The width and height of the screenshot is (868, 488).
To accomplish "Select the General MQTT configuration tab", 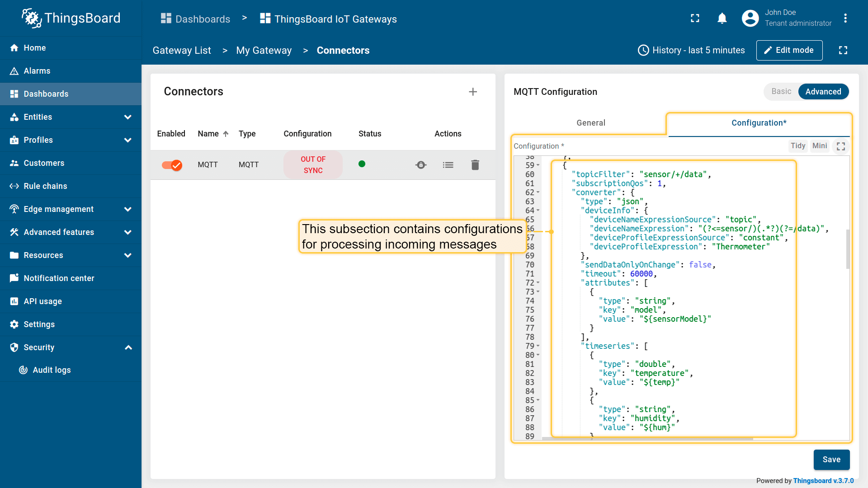I will (x=591, y=123).
